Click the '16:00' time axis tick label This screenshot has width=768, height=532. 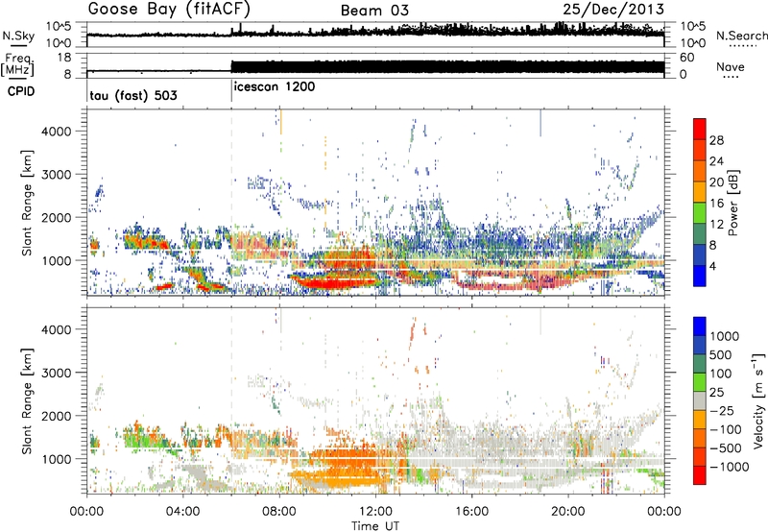click(x=471, y=512)
